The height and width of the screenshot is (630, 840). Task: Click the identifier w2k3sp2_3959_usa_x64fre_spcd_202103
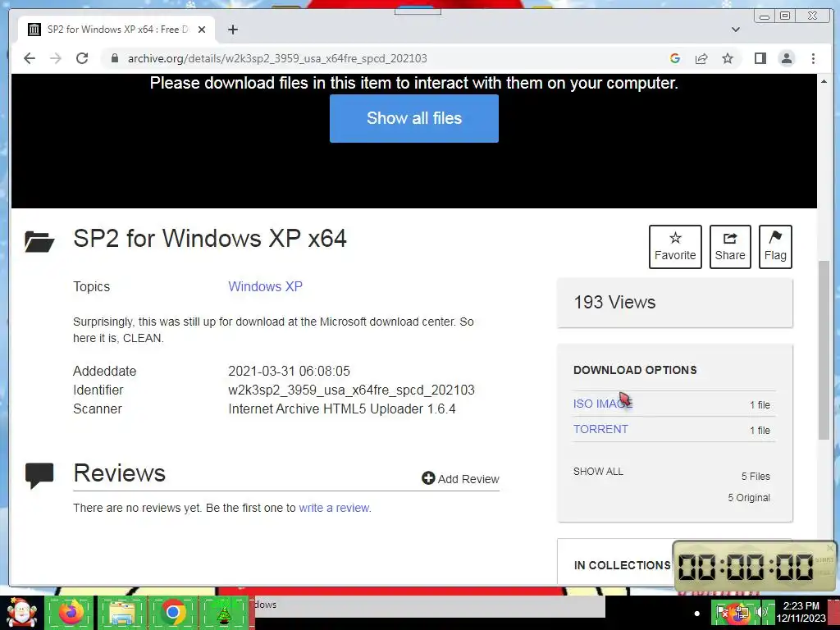(x=351, y=390)
